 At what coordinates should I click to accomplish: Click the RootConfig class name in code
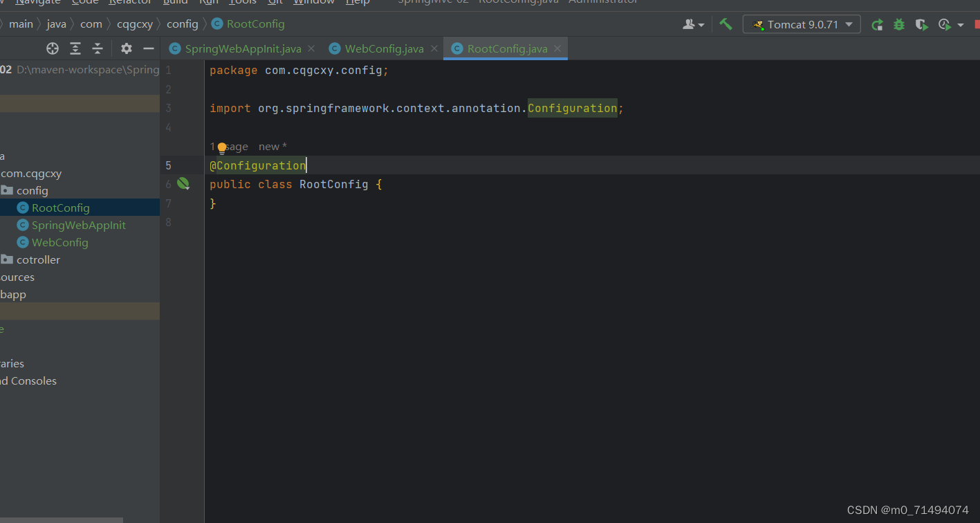coord(334,185)
